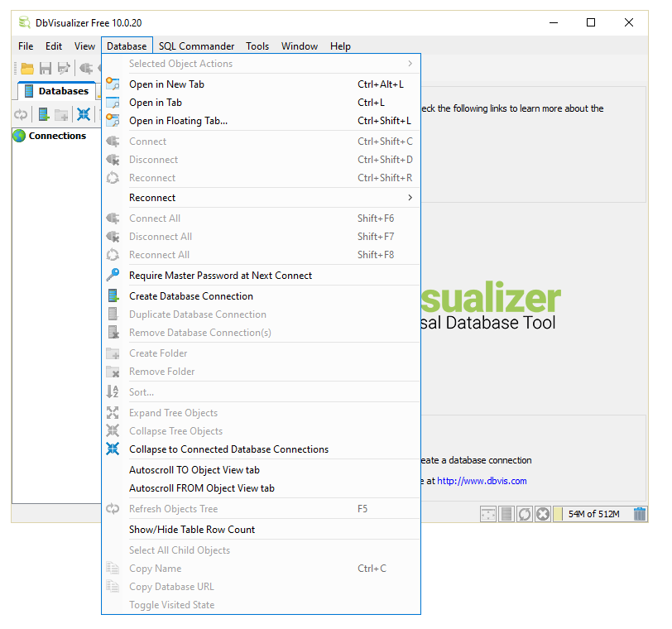Click the Connections globe icon
This screenshot has height=629, width=672.
coord(19,136)
